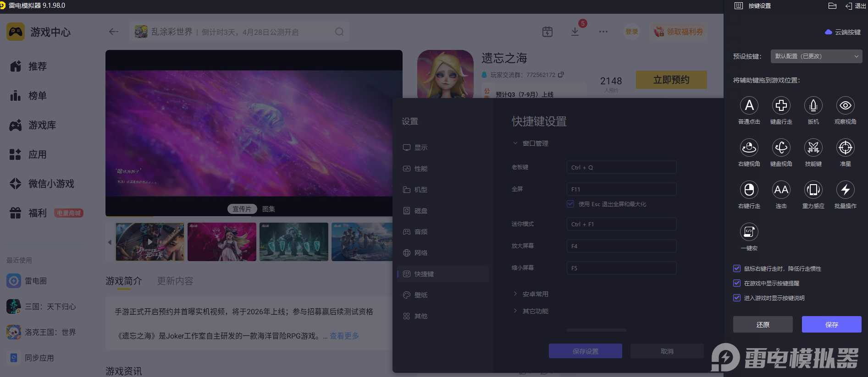Select the 准星 crosshair icon
This screenshot has height=377, width=868.
pyautogui.click(x=845, y=148)
